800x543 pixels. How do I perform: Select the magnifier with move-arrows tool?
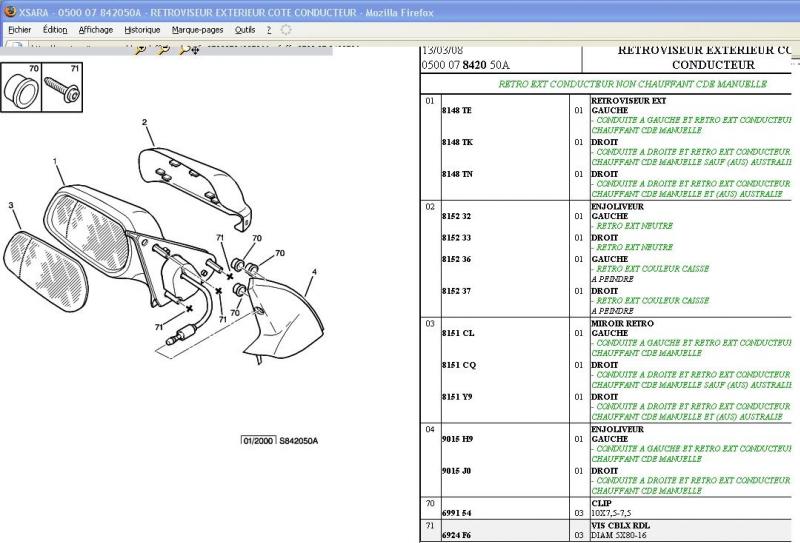coord(189,50)
